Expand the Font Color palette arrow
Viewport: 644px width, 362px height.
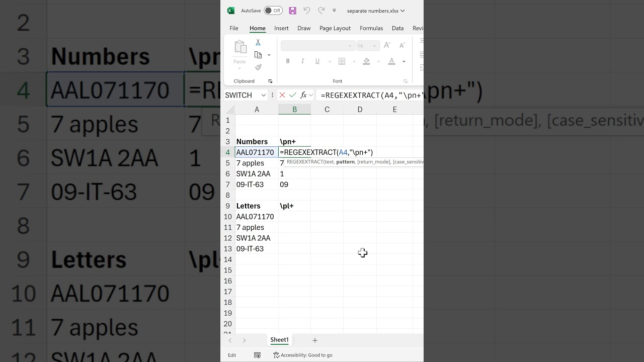click(404, 61)
